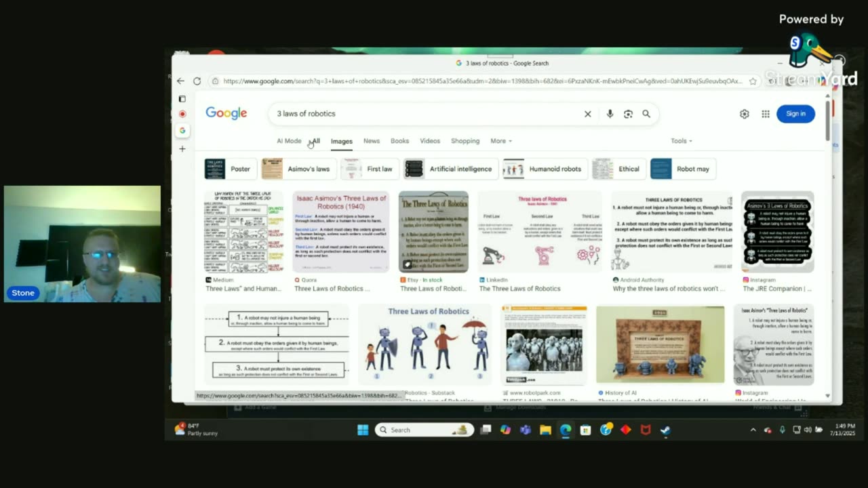The image size is (868, 488).
Task: Go back with the browser back arrow
Action: 180,81
